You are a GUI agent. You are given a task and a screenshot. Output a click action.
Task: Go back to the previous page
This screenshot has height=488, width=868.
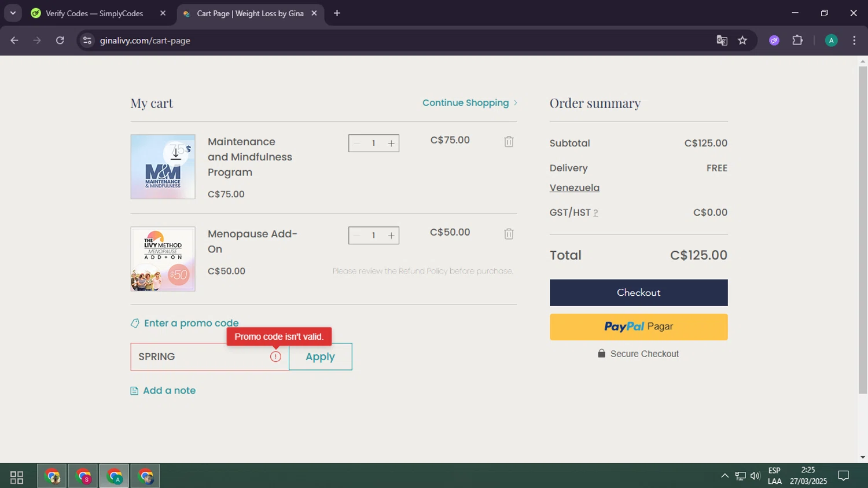coord(14,41)
